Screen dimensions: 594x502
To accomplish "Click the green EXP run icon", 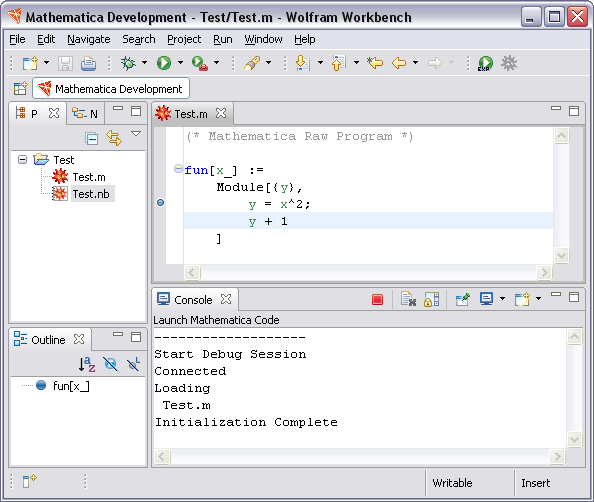I will pos(485,63).
